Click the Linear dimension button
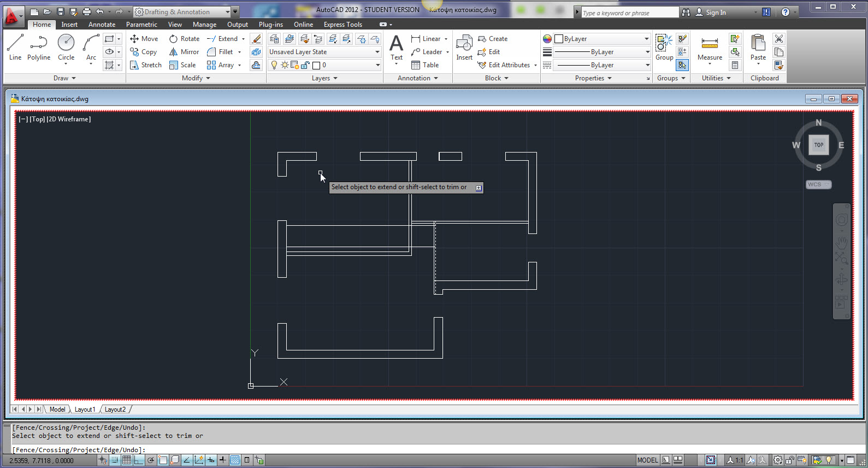The height and width of the screenshot is (468, 868). pos(426,39)
